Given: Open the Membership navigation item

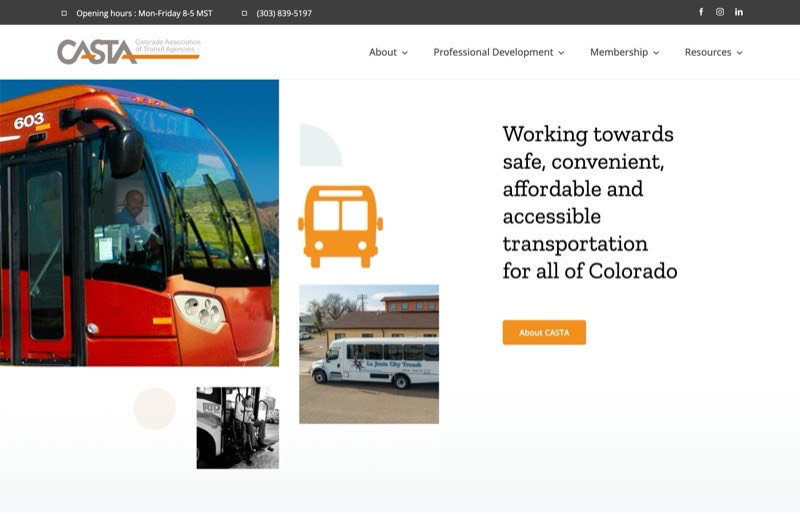Looking at the screenshot, I should point(618,52).
